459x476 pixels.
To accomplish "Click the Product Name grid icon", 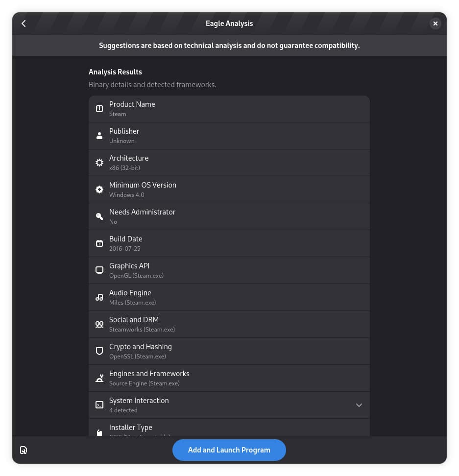I will [x=99, y=109].
